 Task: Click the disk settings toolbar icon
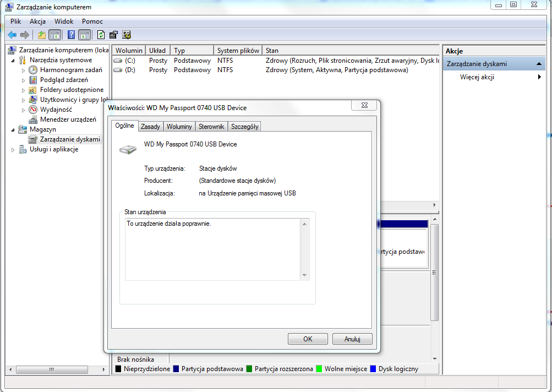point(127,35)
